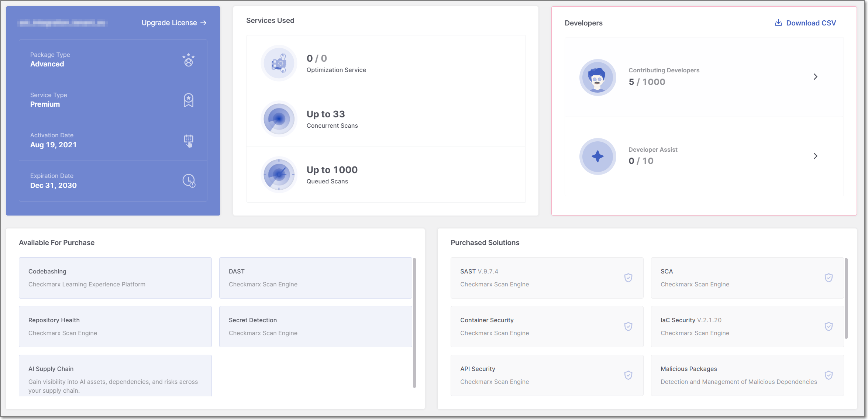Click the Queued Scans radar icon
The width and height of the screenshot is (868, 420).
[279, 175]
